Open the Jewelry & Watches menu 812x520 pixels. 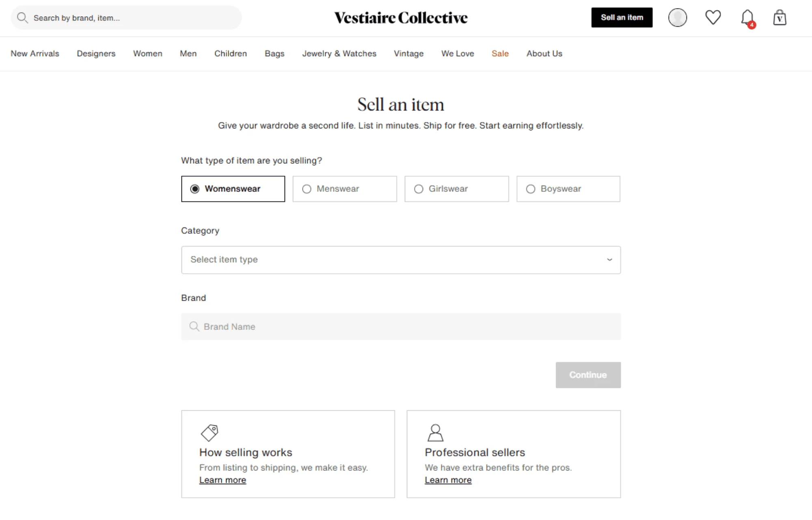tap(339, 54)
